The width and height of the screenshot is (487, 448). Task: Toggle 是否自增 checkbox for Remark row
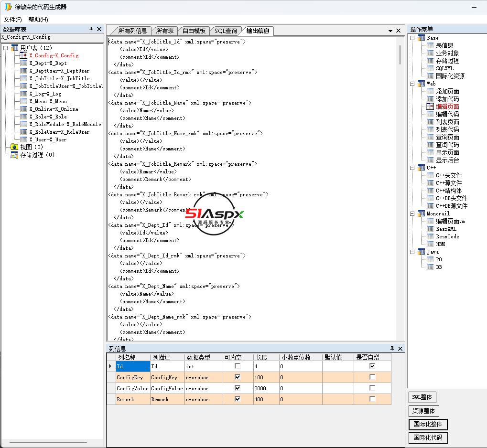click(x=372, y=399)
